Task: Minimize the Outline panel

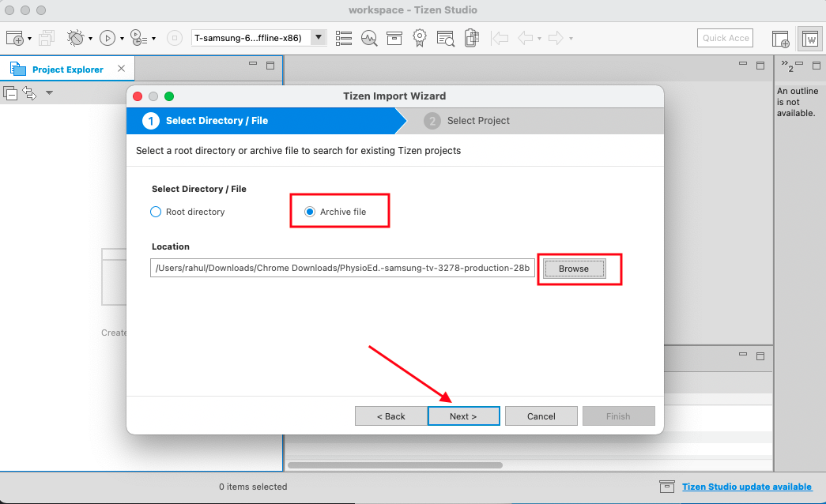Action: (x=799, y=64)
